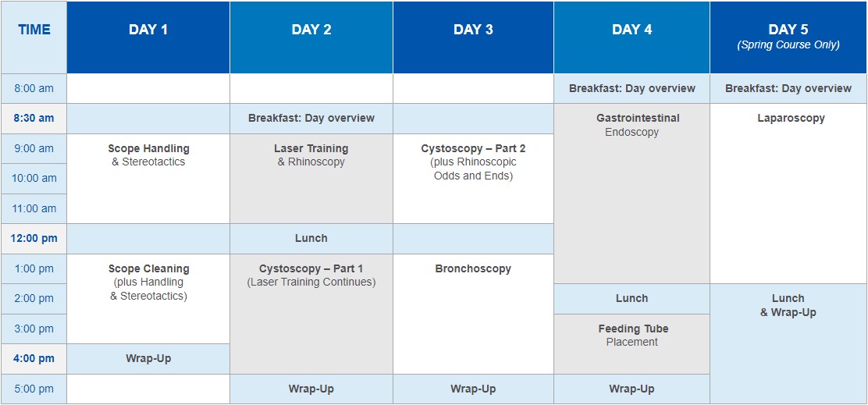
Task: Select Cystoscopy – Part 1 block
Action: (311, 314)
